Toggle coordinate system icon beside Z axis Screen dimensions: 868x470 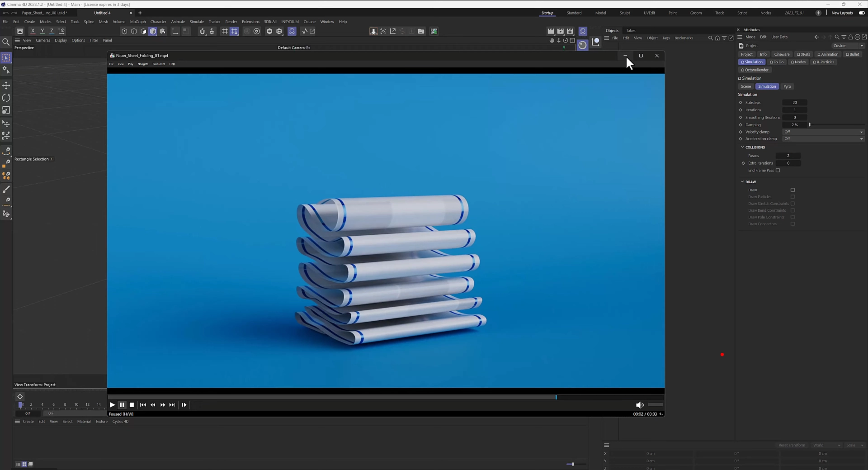coord(61,31)
